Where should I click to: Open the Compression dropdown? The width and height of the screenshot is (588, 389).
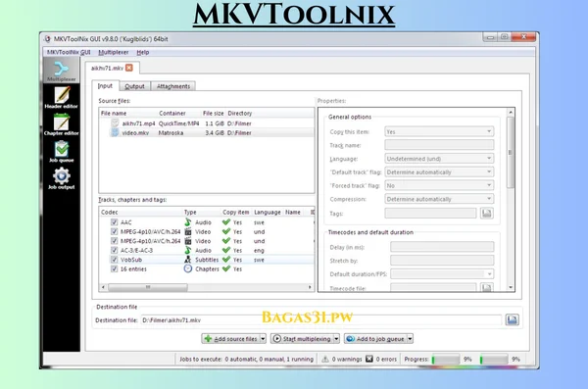[x=439, y=199]
